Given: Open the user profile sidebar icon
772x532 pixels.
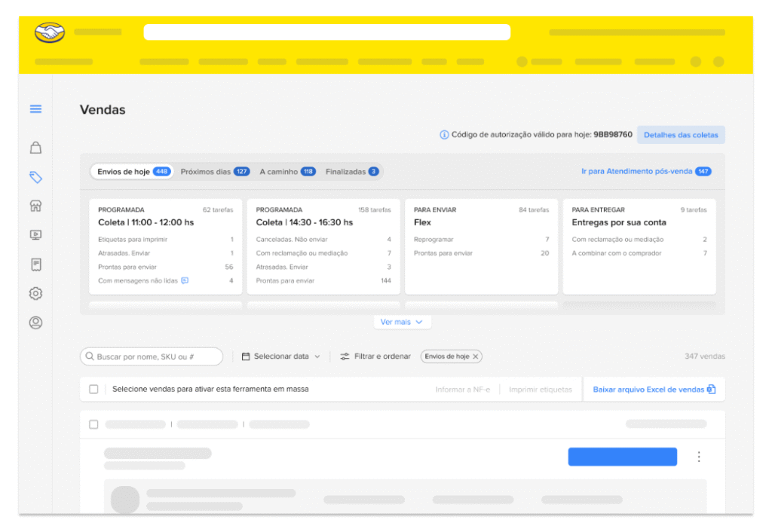Looking at the screenshot, I should click(35, 323).
